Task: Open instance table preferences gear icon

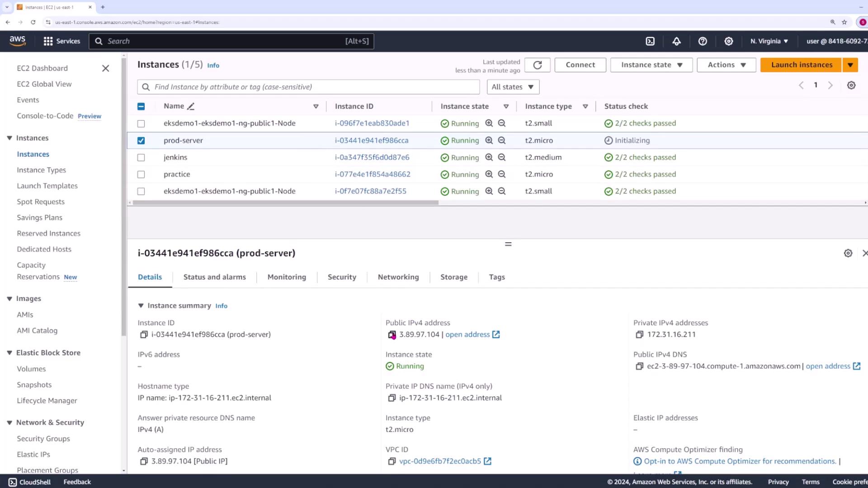Action: [x=851, y=85]
